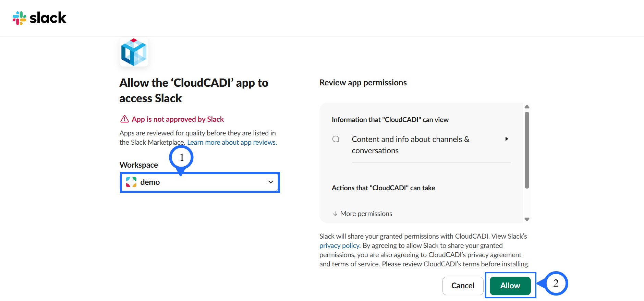This screenshot has height=301, width=644.
Task: Click the speech bubble permissions icon
Action: click(x=336, y=139)
